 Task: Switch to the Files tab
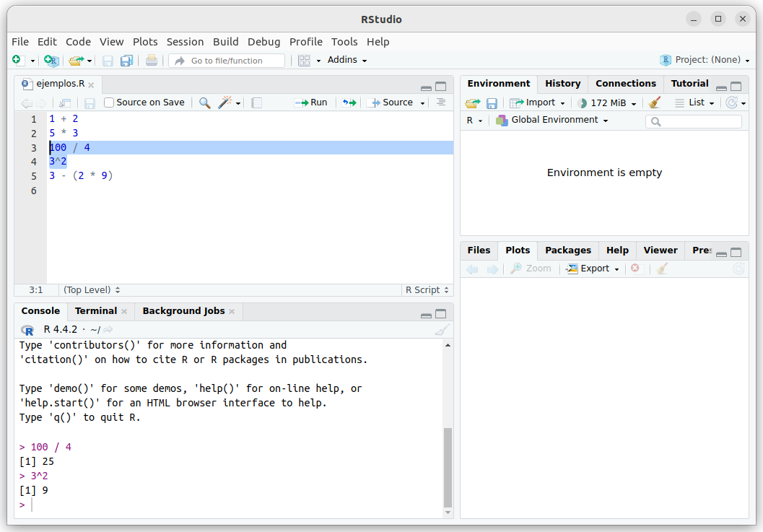[x=479, y=250]
